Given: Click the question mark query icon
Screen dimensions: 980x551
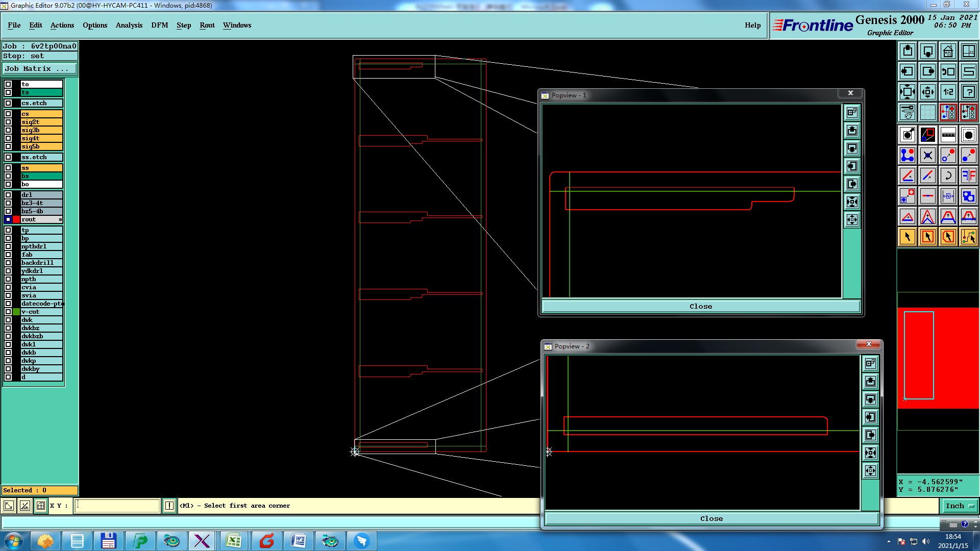Looking at the screenshot, I should pyautogui.click(x=968, y=92).
